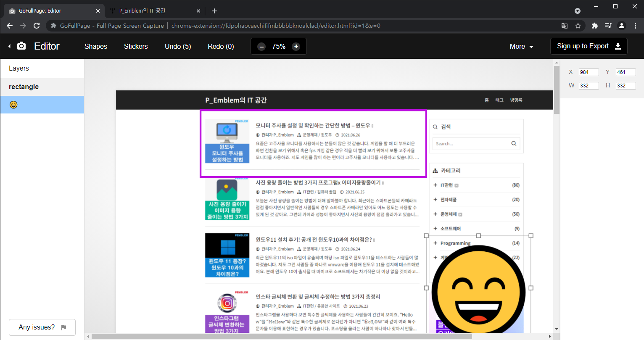Image resolution: width=644 pixels, height=340 pixels.
Task: Click the Extensions puzzle icon
Action: point(594,25)
